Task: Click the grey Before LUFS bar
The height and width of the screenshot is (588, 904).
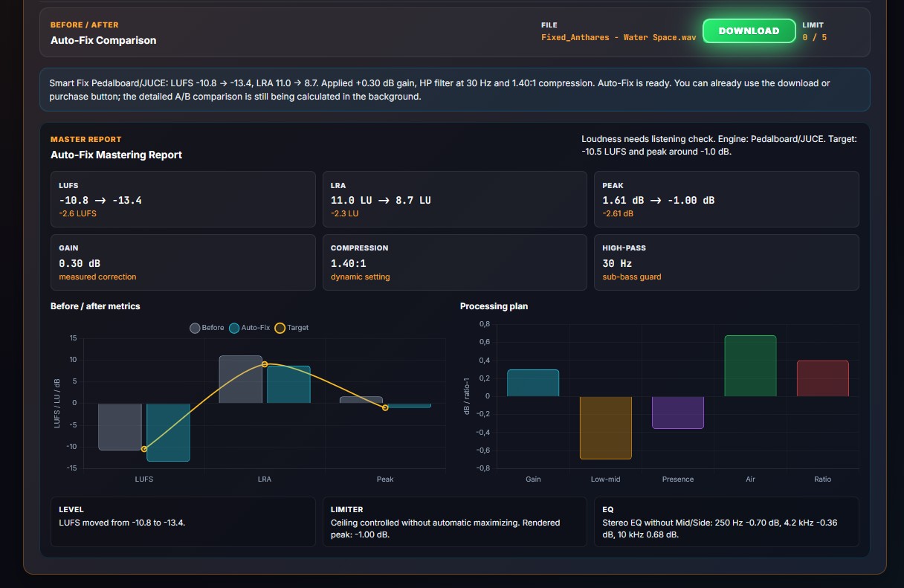Action: coord(120,427)
